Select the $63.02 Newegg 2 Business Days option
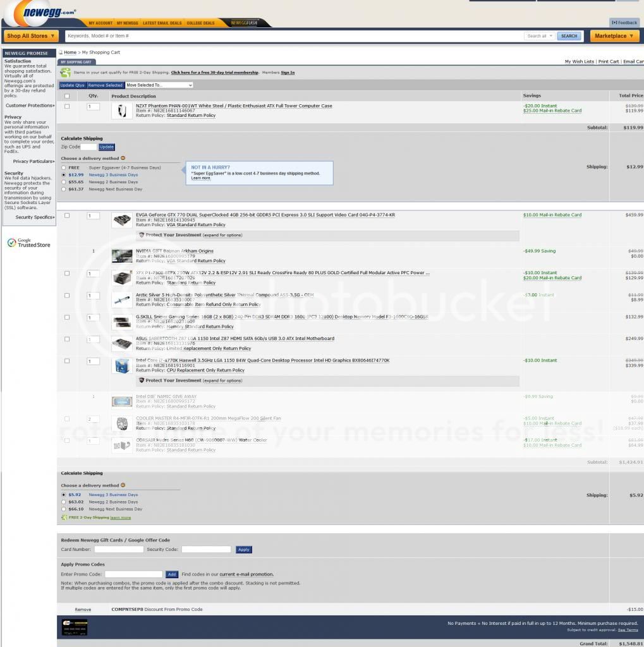The image size is (644, 647). (63, 502)
